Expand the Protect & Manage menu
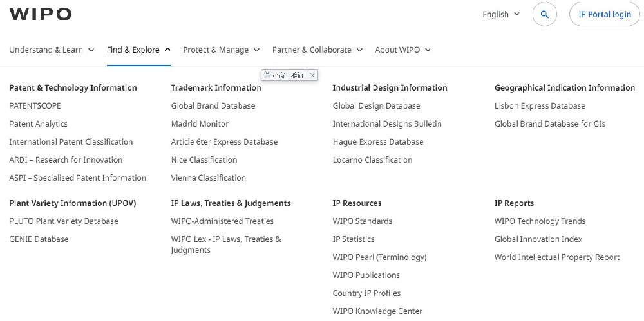The width and height of the screenshot is (644, 321). (221, 50)
